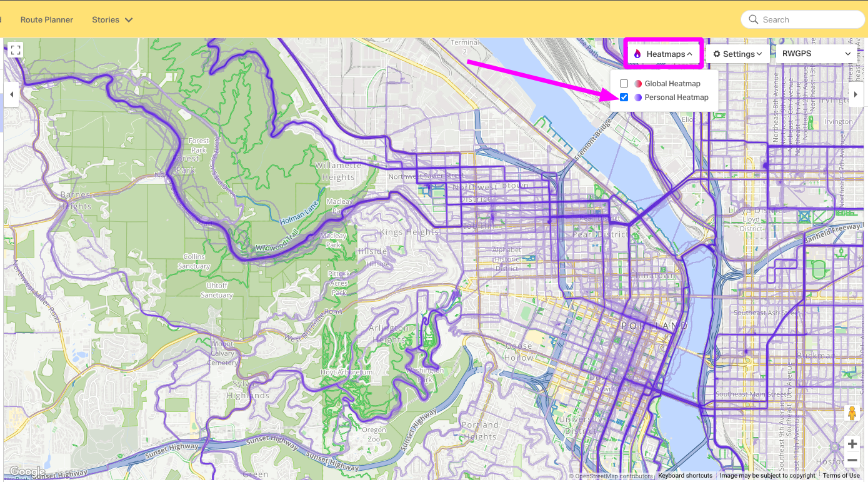Click the Pittock Acres Park label
This screenshot has width=868, height=482.
coord(339,283)
